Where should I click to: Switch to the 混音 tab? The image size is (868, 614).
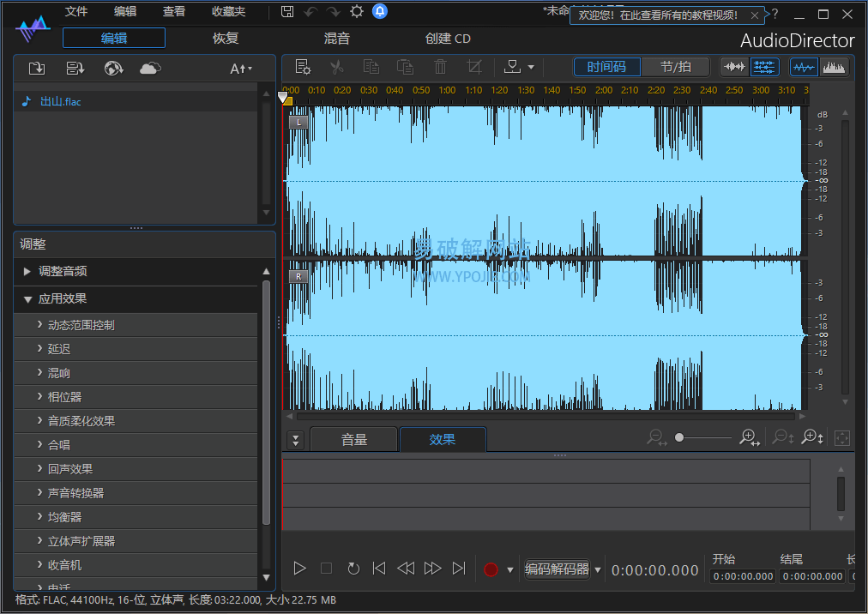point(336,39)
